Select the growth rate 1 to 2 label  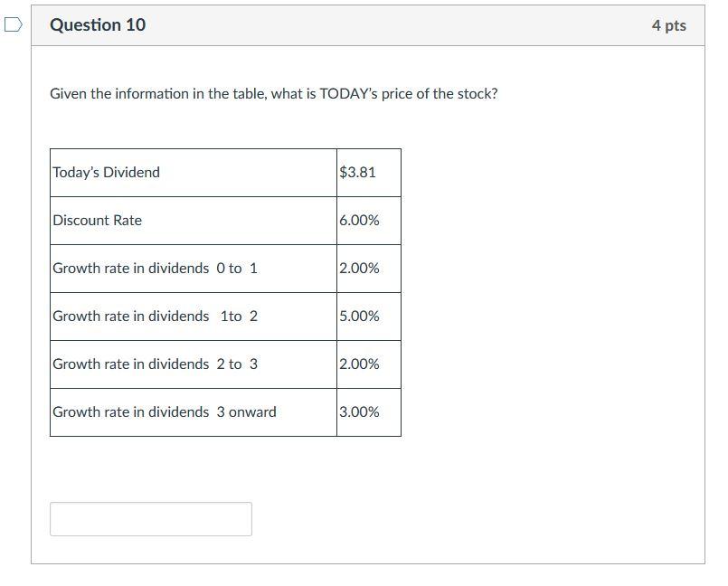coord(154,316)
